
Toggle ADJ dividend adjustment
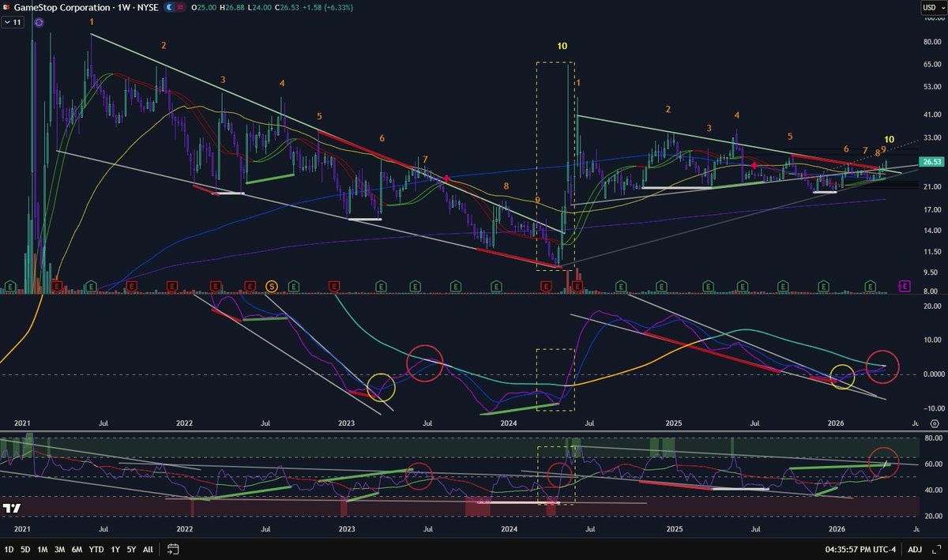tap(915, 548)
